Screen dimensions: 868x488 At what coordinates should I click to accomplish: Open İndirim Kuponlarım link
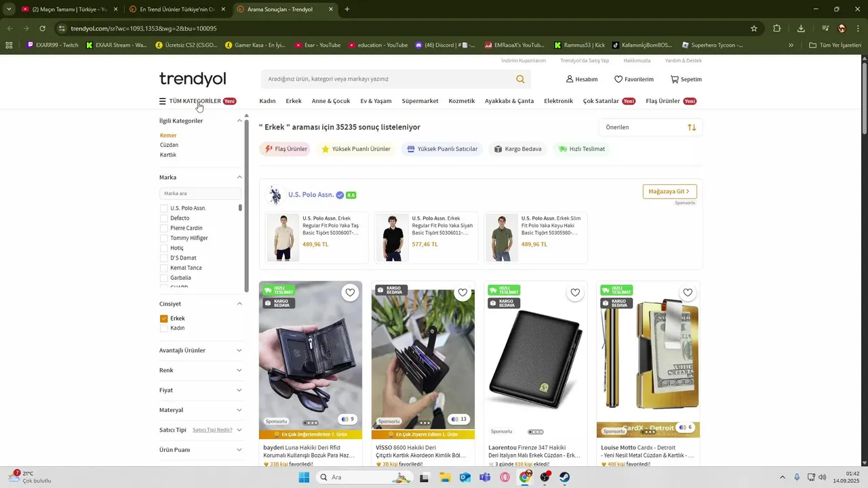click(x=524, y=60)
